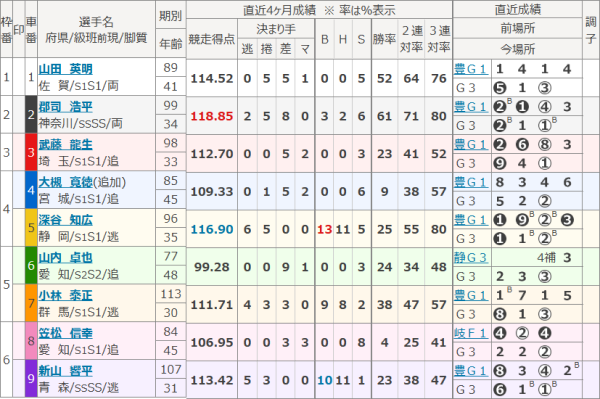This screenshot has width=600, height=399.
Task: Select purple car number 9 badge
Action: coord(31,378)
